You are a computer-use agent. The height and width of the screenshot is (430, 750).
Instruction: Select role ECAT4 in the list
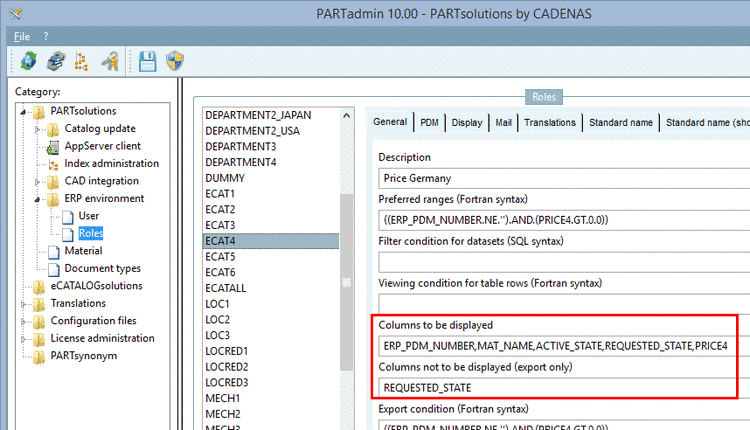click(x=271, y=241)
